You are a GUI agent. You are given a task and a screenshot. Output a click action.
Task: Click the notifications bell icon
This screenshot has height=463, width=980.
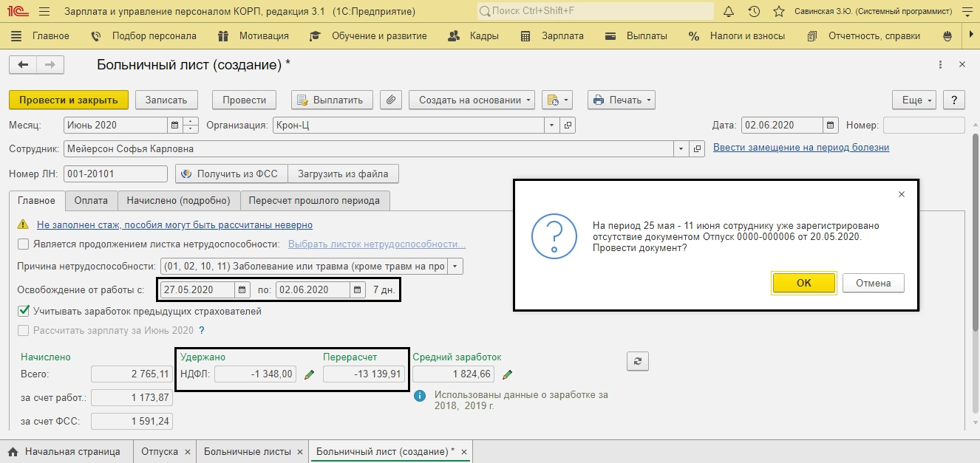[x=729, y=12]
